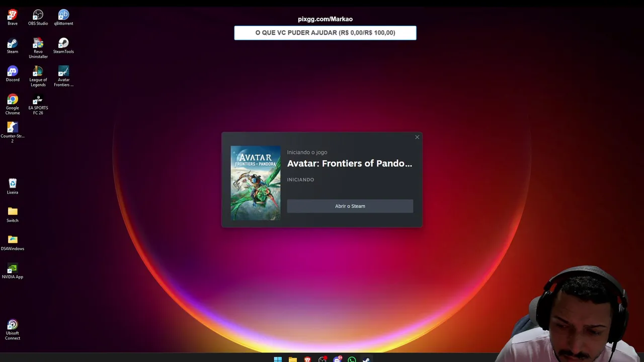This screenshot has height=362, width=644.
Task: Select the Avatar Frontiers desktop shortcut
Action: point(63,76)
